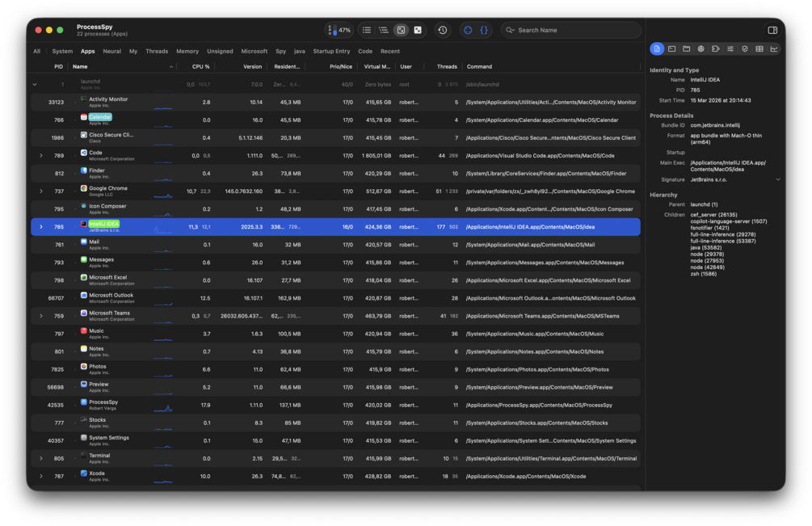Select the Neural filter tab

click(111, 51)
